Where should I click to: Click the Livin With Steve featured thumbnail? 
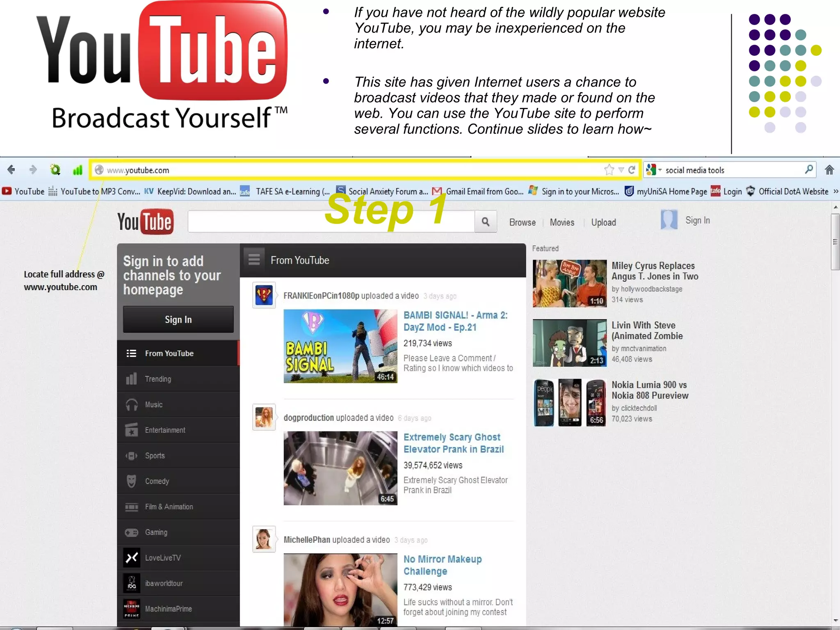click(570, 343)
